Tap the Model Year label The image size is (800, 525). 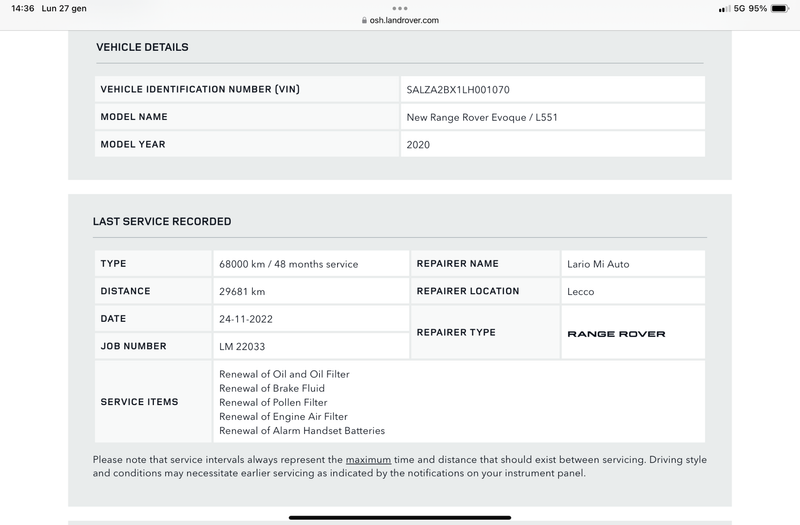click(x=133, y=144)
